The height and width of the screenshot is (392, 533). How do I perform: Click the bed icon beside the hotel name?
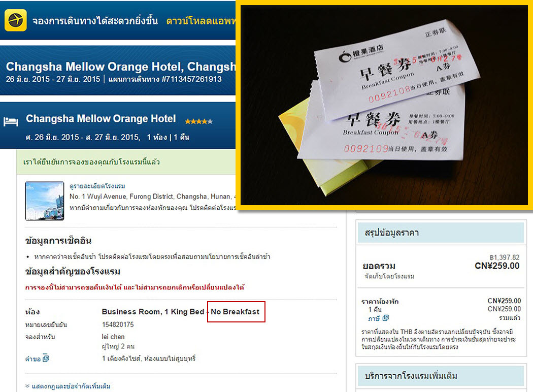[x=11, y=121]
